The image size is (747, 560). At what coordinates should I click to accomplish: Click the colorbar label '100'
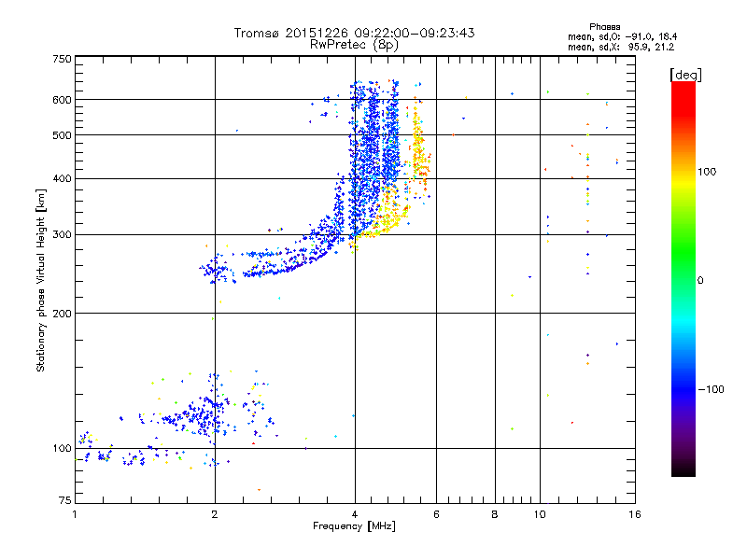(x=707, y=172)
